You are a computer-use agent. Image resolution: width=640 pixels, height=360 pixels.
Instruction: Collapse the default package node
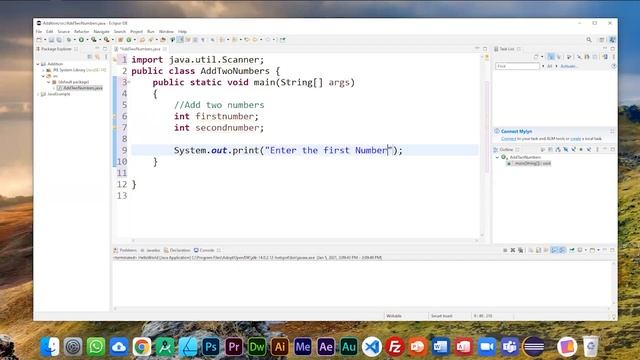tap(49, 82)
